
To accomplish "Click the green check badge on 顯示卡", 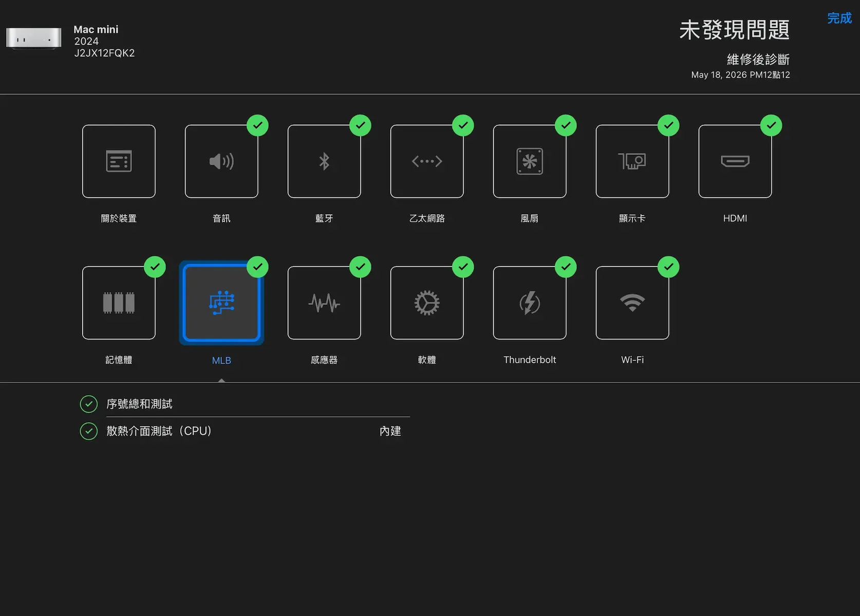I will [668, 125].
